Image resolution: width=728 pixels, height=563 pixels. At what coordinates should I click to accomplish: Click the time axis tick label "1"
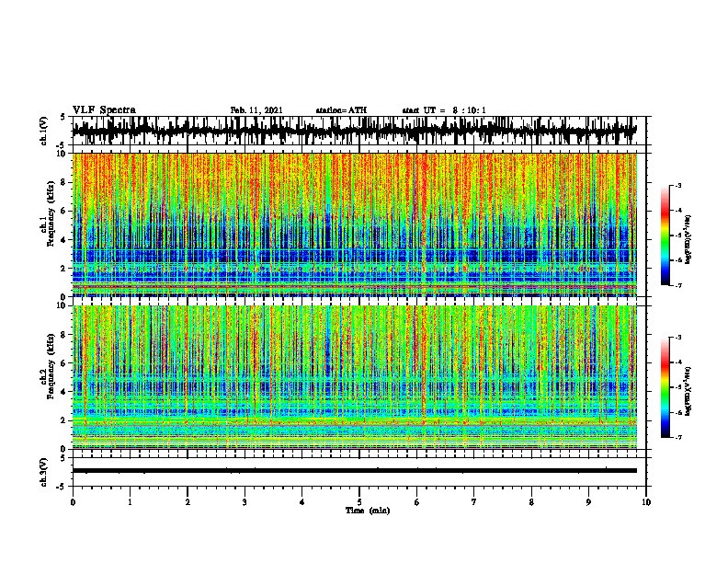(130, 502)
